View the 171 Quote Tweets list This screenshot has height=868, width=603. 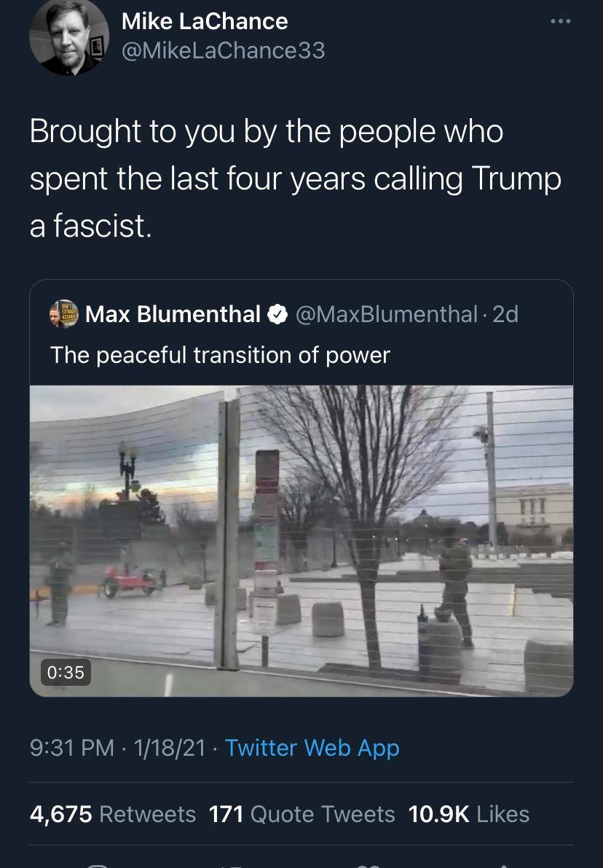tap(301, 814)
